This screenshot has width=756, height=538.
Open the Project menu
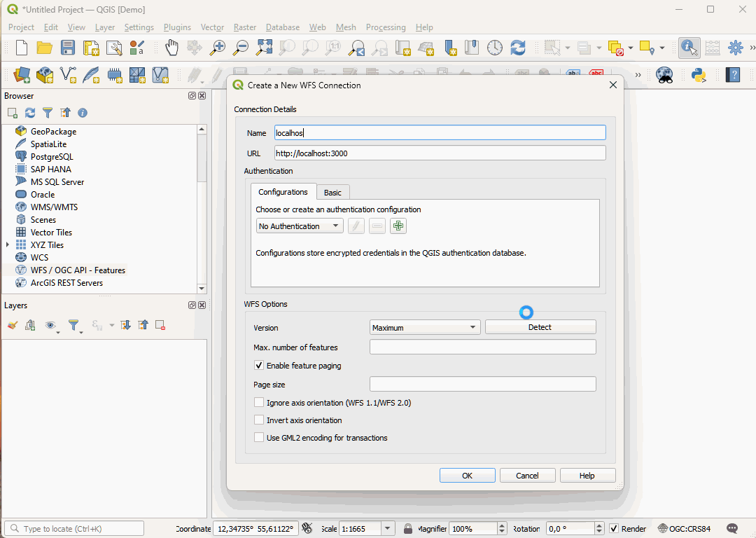[x=21, y=27]
